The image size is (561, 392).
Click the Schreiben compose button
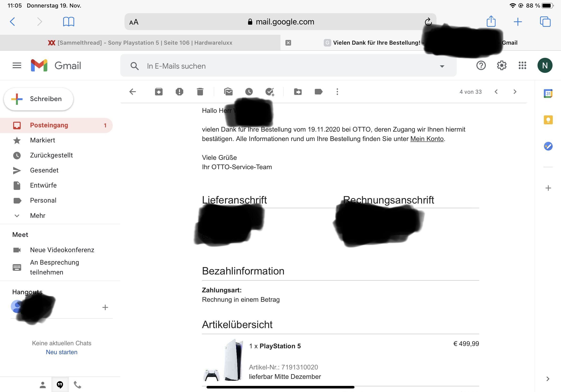(x=39, y=99)
